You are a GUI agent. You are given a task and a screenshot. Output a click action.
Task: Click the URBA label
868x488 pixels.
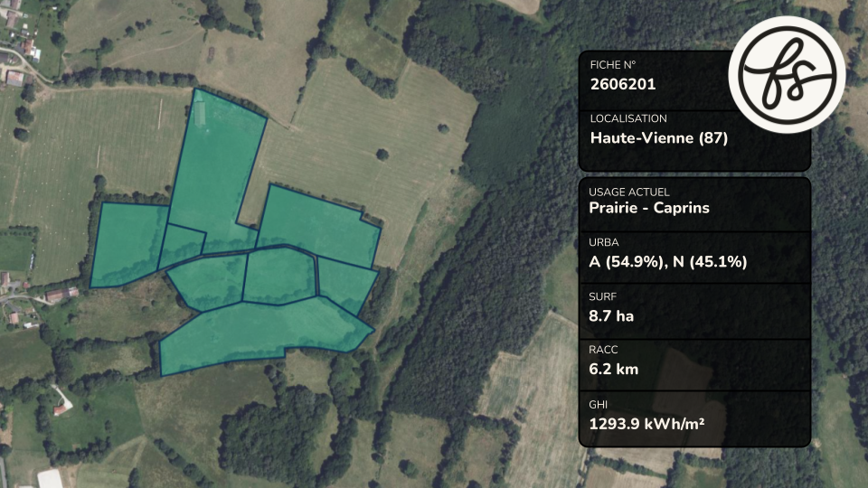tap(604, 242)
